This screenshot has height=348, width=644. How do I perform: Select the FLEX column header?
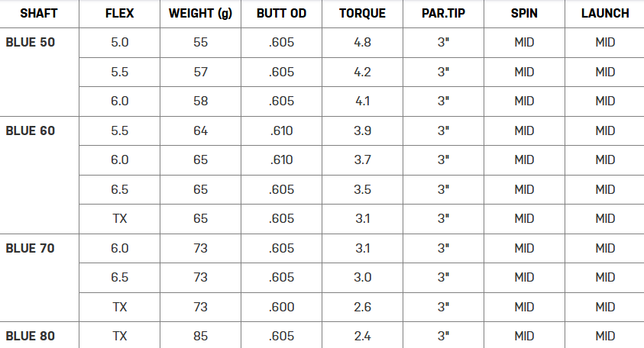(119, 14)
